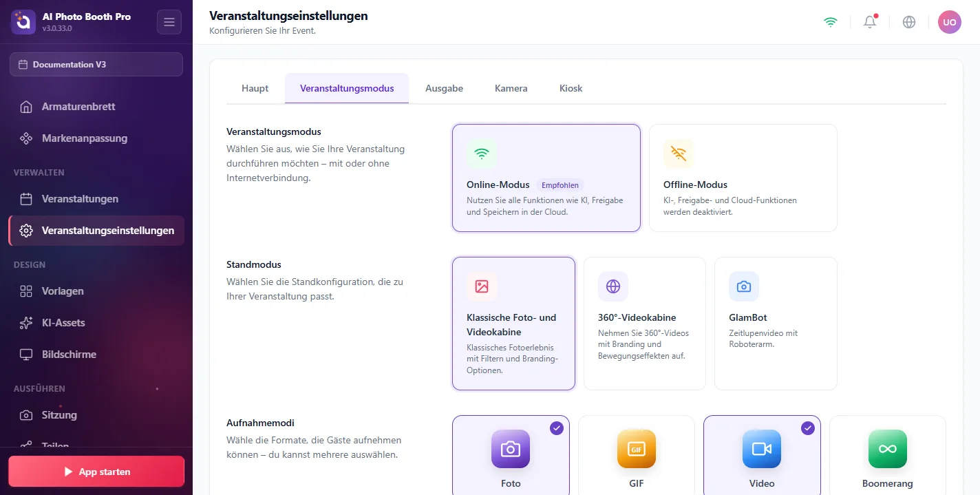The image size is (980, 495).
Task: Open Sitzung in sidebar
Action: click(x=96, y=415)
